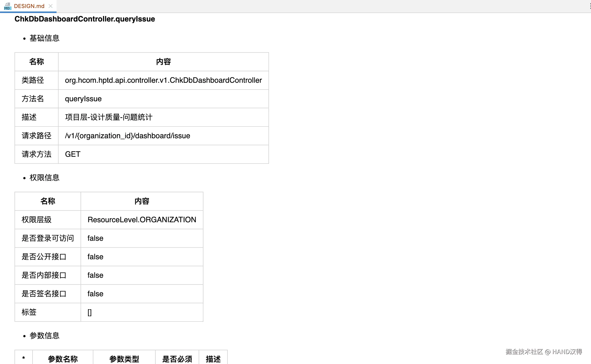Click the ChkDbDashboardController.queryIssue heading

85,19
